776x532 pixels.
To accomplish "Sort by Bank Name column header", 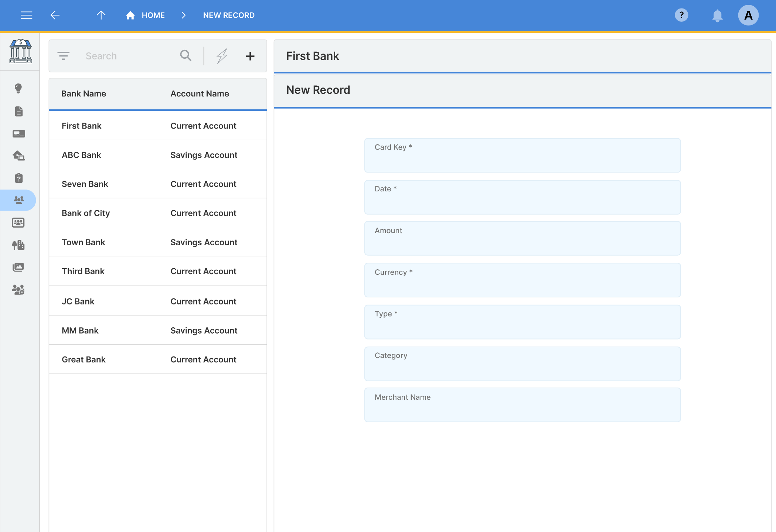I will coord(84,93).
